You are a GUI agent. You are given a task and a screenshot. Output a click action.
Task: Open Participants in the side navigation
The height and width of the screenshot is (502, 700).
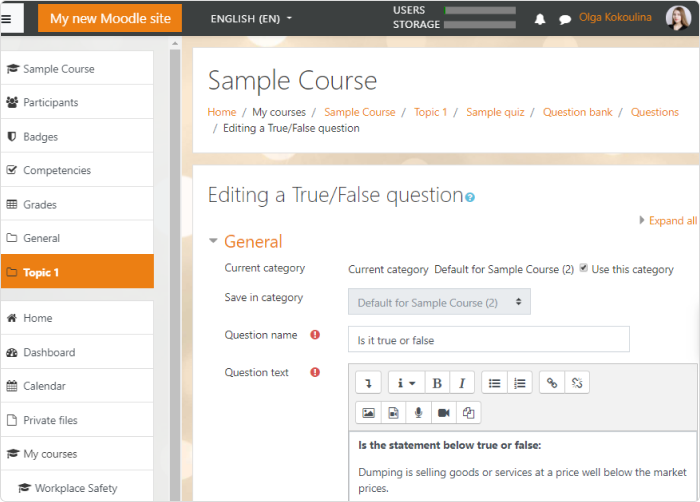(x=77, y=102)
